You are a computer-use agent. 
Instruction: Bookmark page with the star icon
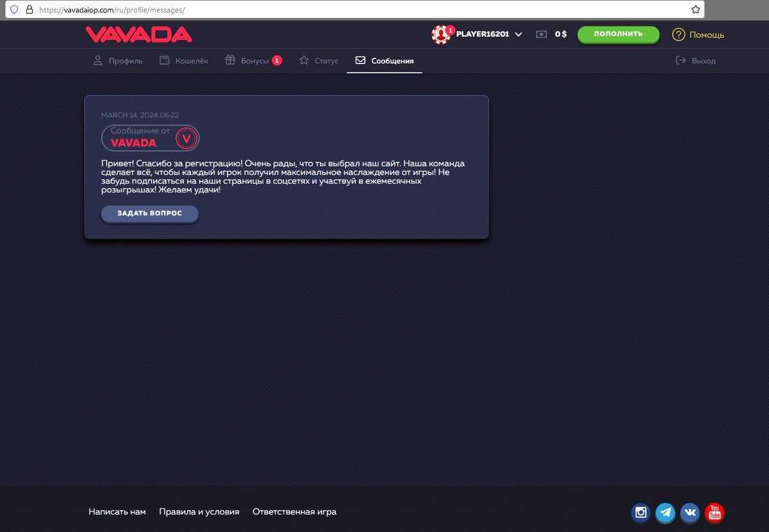click(695, 10)
